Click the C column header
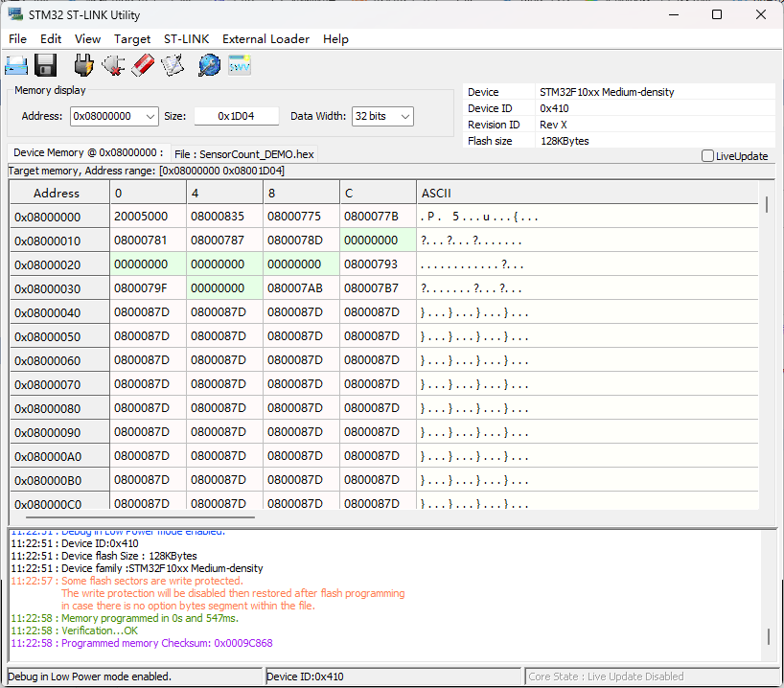 coord(378,193)
